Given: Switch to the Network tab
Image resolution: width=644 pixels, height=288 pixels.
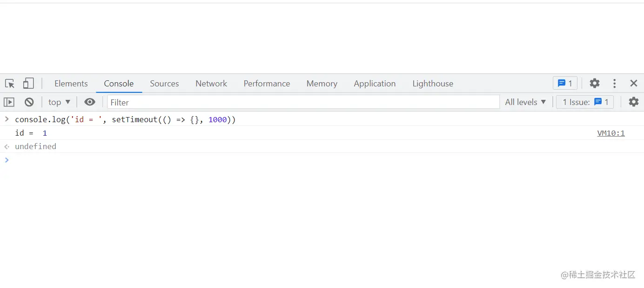Looking at the screenshot, I should 211,83.
